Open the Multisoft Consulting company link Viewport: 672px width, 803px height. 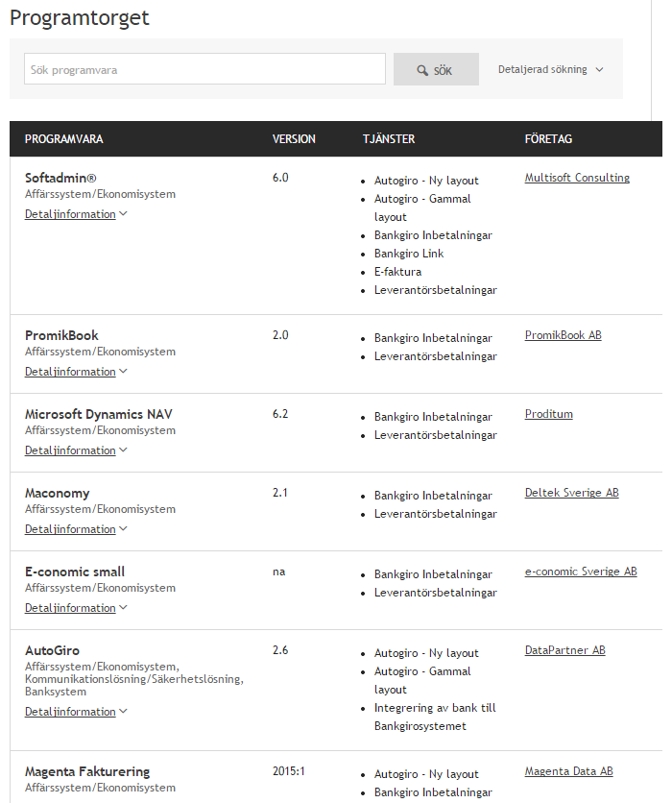(576, 177)
